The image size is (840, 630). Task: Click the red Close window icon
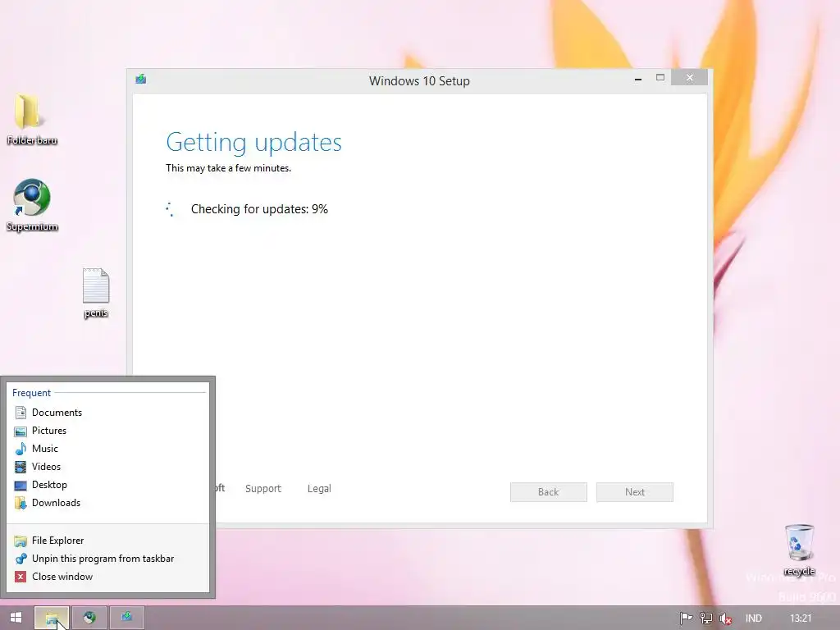point(21,577)
